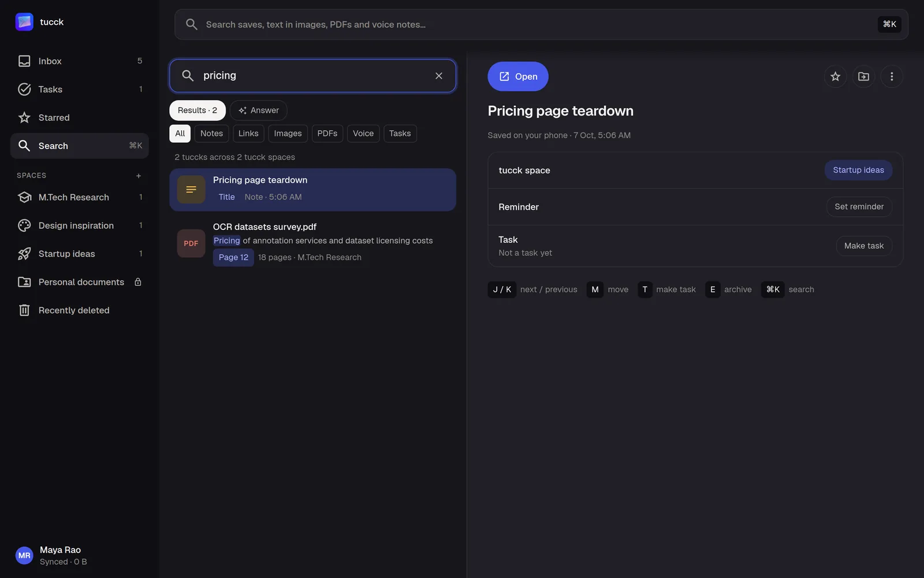Move note to another space icon
924x578 pixels.
(x=863, y=76)
